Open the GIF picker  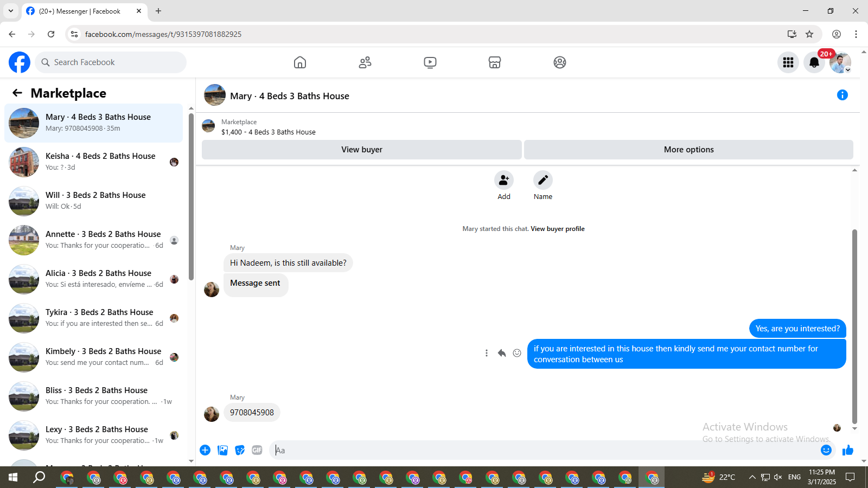tap(257, 450)
